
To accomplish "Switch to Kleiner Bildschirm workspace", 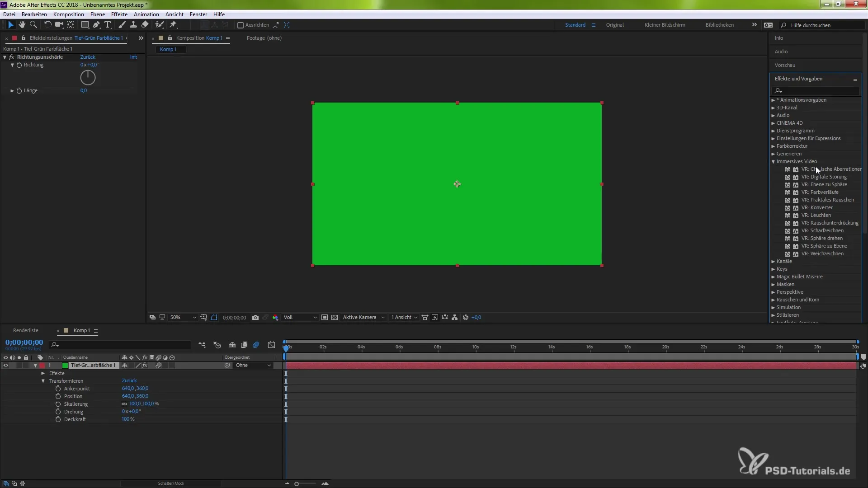I will tap(665, 25).
